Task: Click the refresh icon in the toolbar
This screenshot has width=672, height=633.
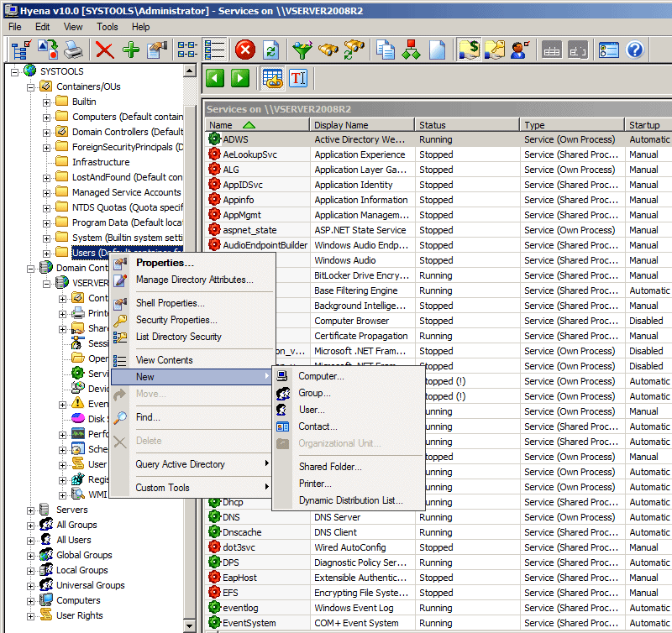Action: pyautogui.click(x=270, y=50)
